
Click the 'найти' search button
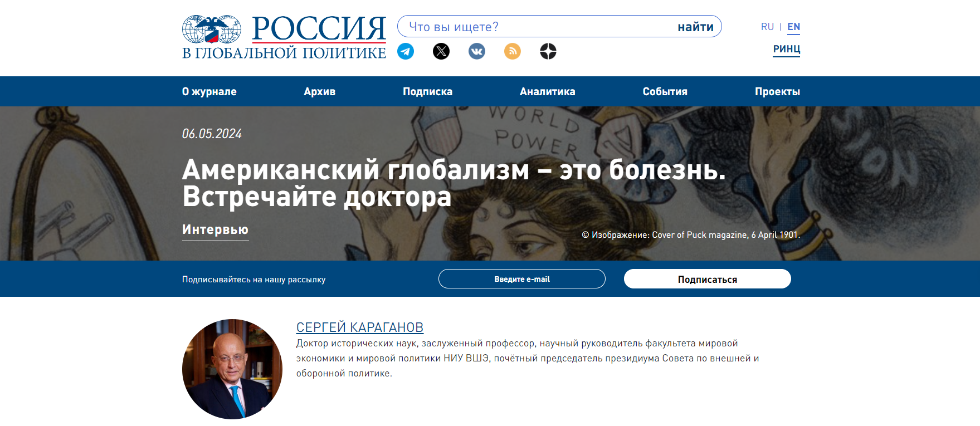[696, 27]
